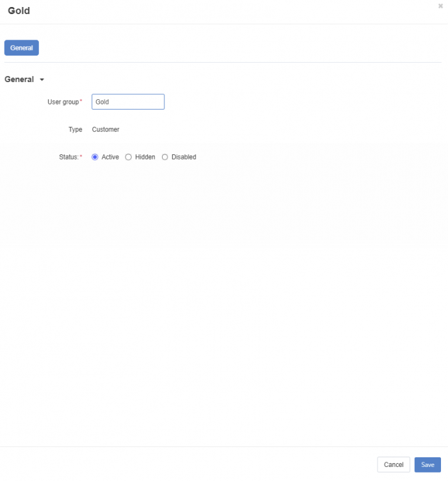The image size is (448, 481).
Task: Select the Disabled status radio button
Action: 165,157
